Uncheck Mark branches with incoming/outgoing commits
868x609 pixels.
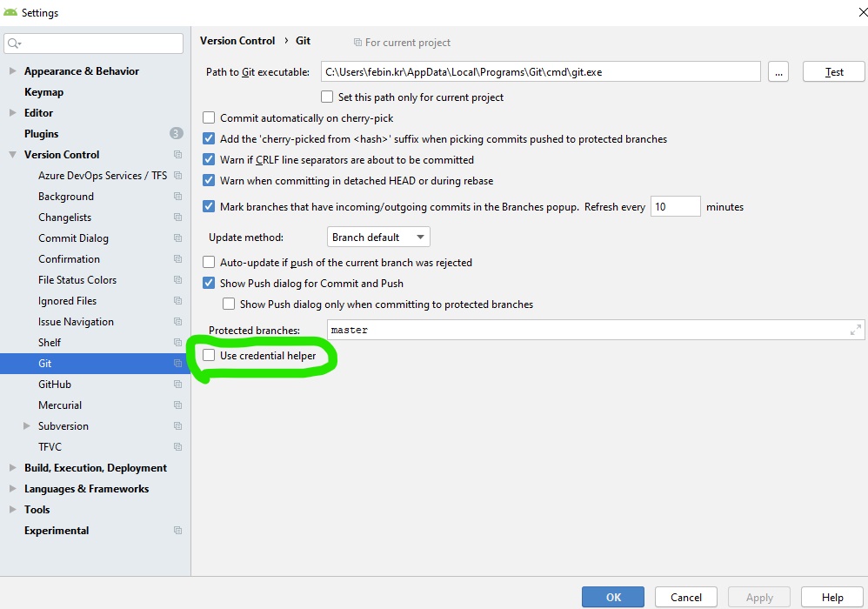209,206
